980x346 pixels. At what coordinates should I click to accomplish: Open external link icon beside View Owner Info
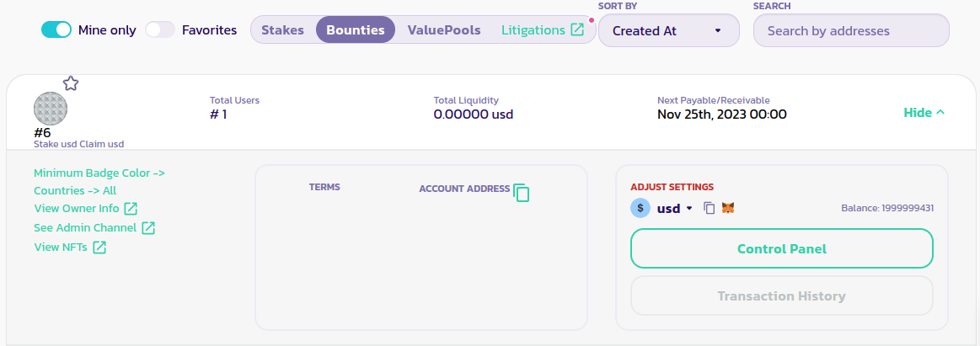[131, 209]
